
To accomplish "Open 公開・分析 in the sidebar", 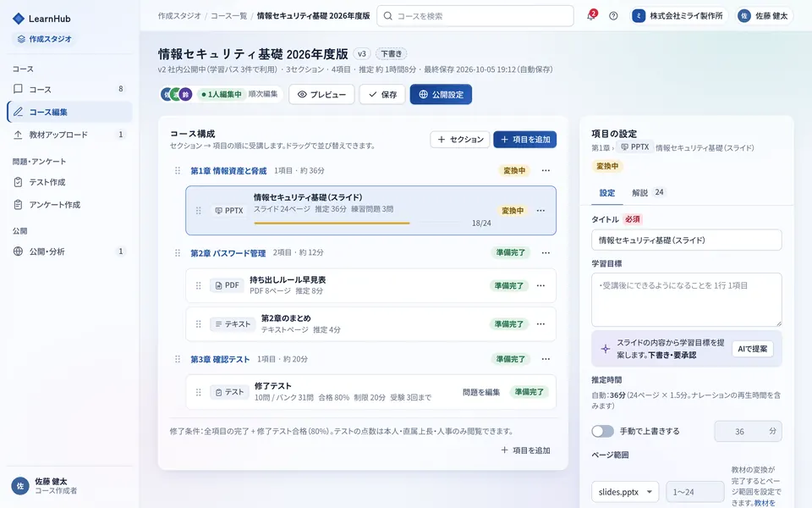I will pos(69,251).
